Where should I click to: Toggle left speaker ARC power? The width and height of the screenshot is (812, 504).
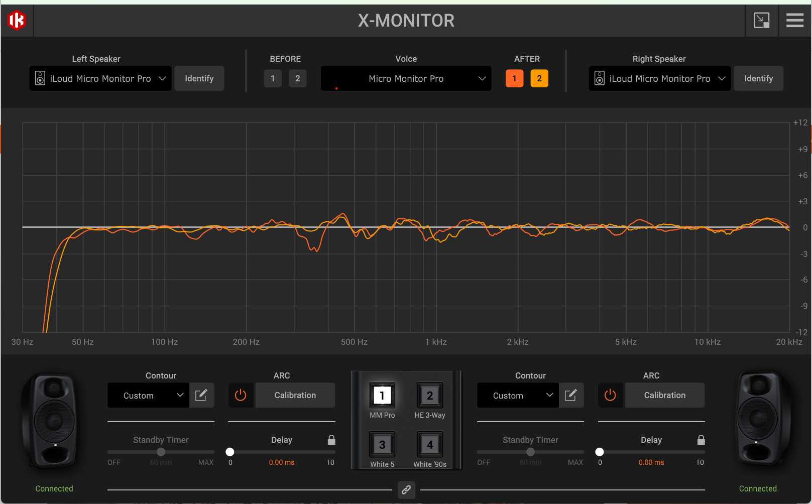(241, 396)
